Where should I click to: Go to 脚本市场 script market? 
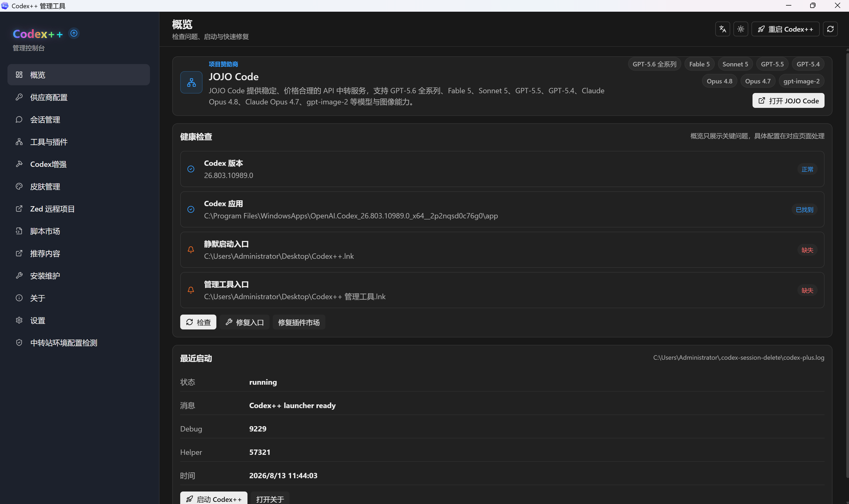coord(78,231)
